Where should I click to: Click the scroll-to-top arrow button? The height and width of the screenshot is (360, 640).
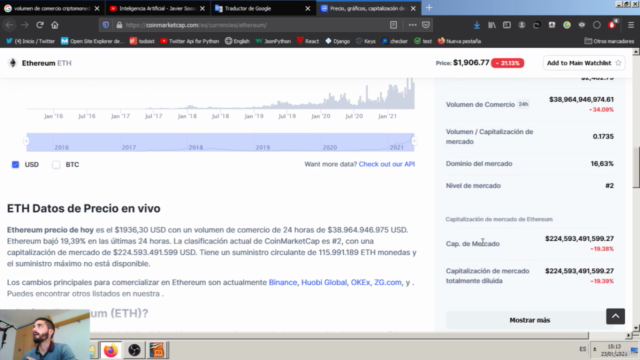(616, 316)
